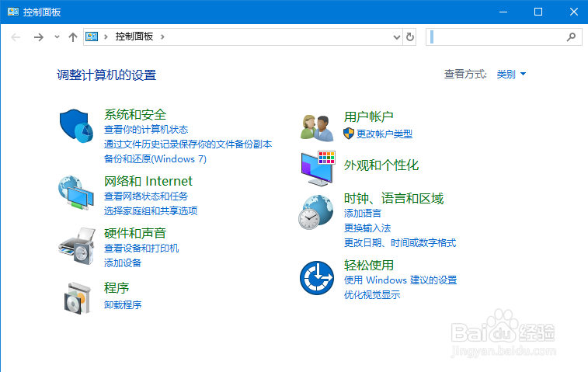The height and width of the screenshot is (372, 588).
Task: Click the search magnifier icon
Action: pos(571,37)
